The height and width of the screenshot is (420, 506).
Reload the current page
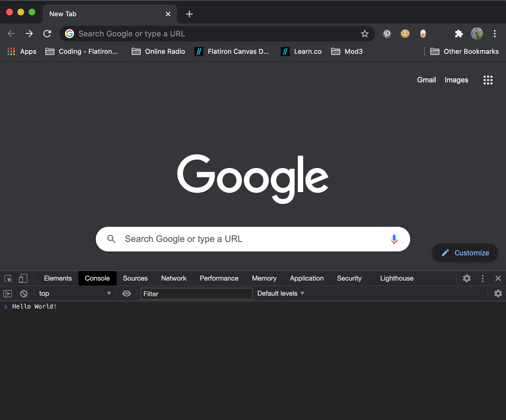47,34
